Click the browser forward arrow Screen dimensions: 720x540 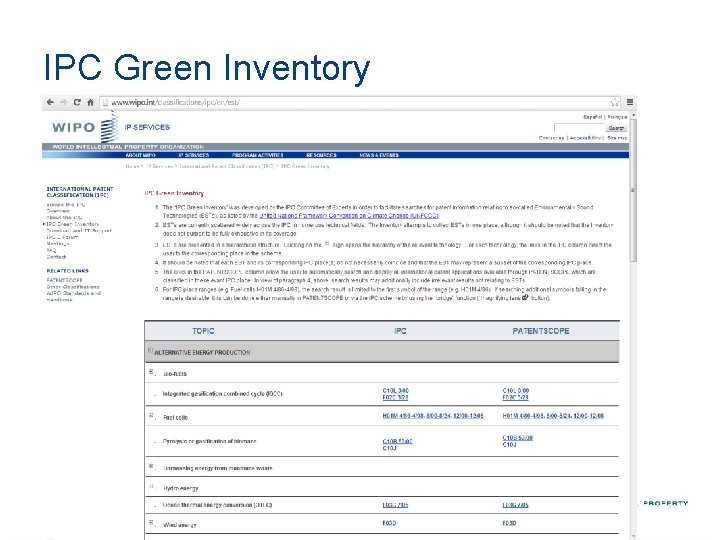(63, 102)
